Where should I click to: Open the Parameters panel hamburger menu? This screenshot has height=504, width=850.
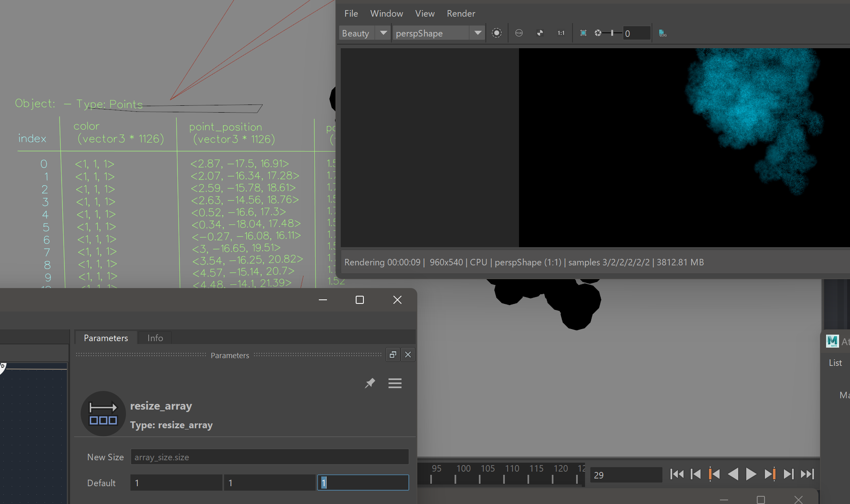click(395, 383)
